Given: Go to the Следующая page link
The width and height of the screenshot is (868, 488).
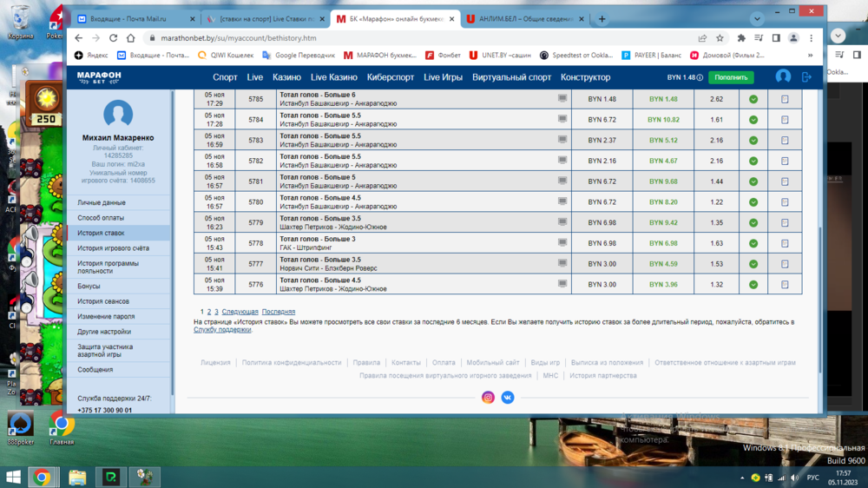Looking at the screenshot, I should point(240,312).
